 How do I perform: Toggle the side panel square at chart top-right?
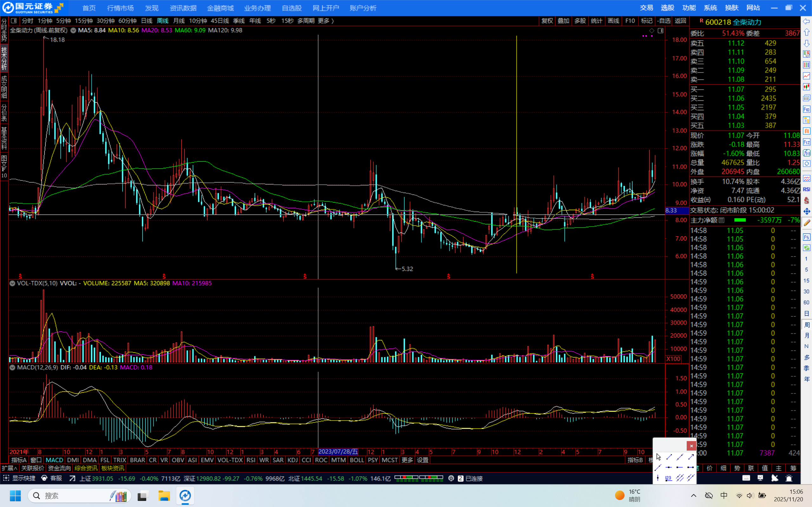(x=660, y=31)
